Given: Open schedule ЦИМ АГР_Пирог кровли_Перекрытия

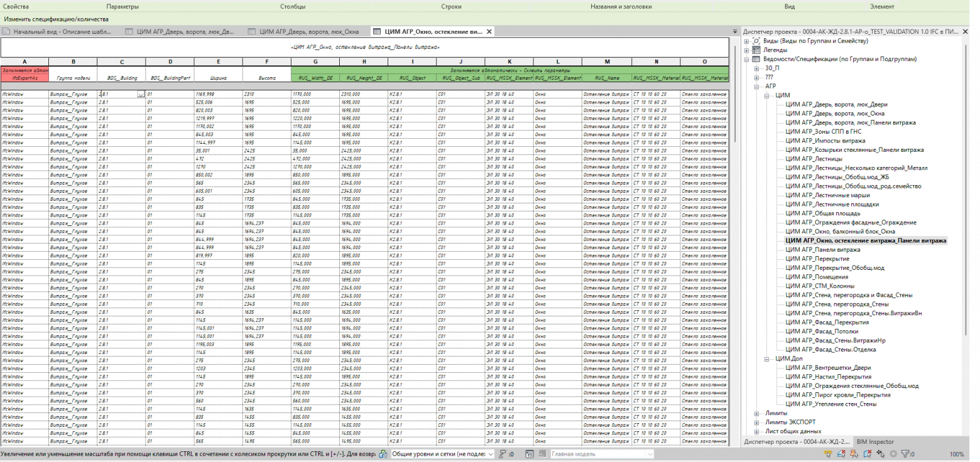Looking at the screenshot, I should click(x=837, y=395).
